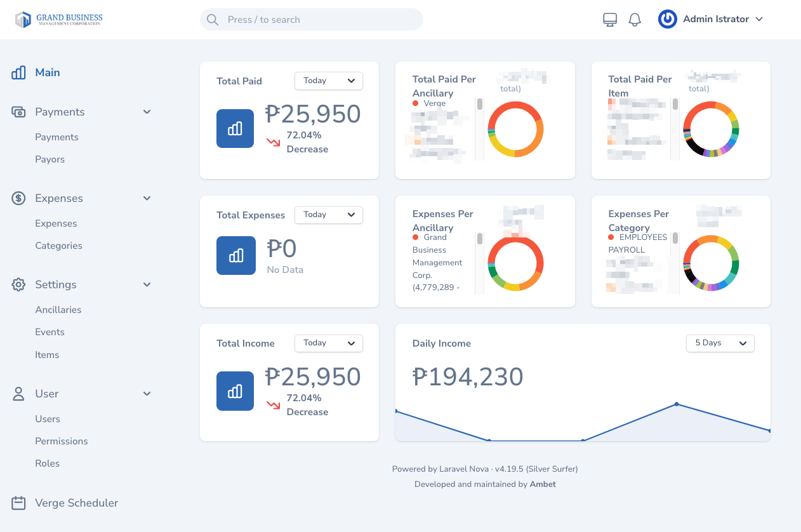Open the Payors menu item
This screenshot has height=532, width=801.
pyautogui.click(x=50, y=159)
